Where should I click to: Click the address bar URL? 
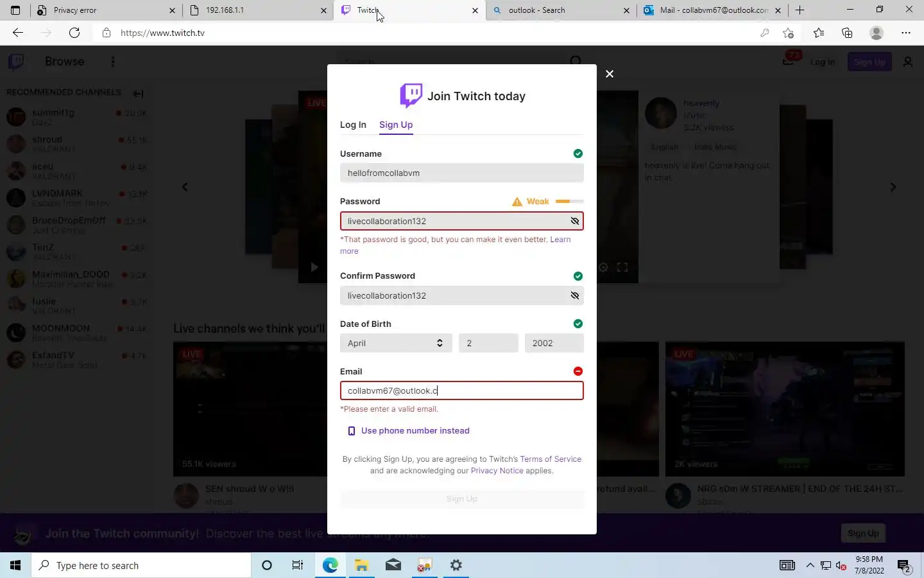[162, 33]
